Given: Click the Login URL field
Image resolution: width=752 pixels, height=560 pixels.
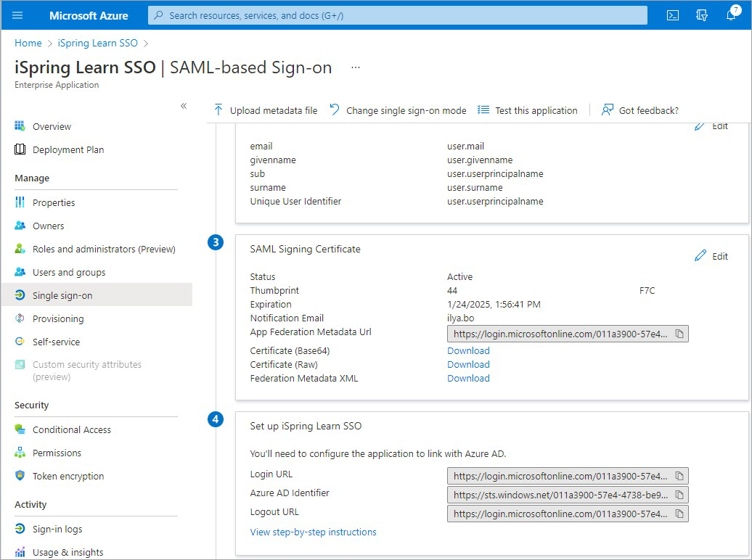Looking at the screenshot, I should [568, 476].
